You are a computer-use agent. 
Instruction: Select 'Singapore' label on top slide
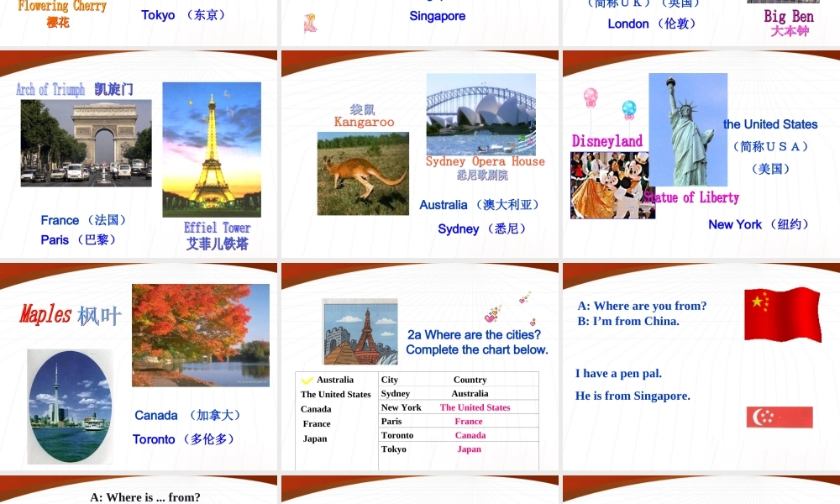[437, 16]
